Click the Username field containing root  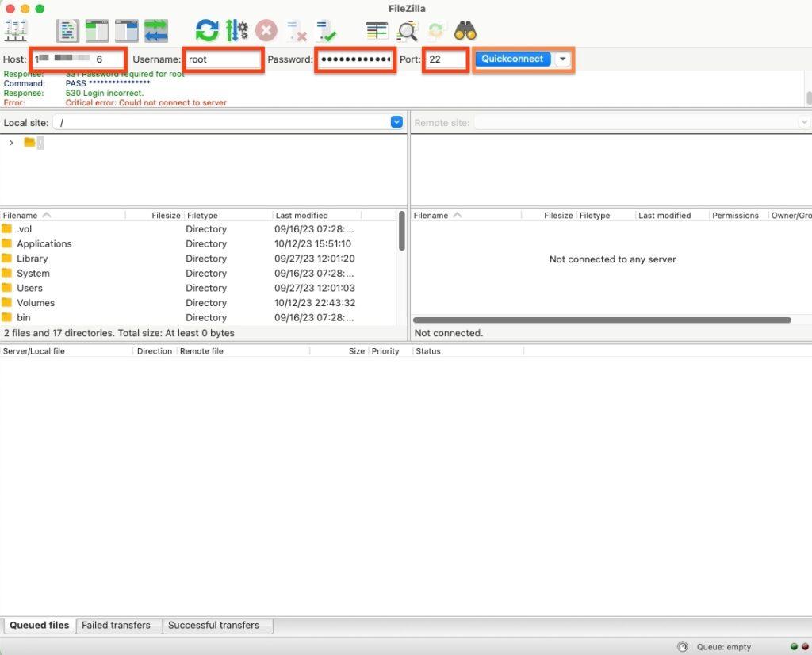coord(224,59)
